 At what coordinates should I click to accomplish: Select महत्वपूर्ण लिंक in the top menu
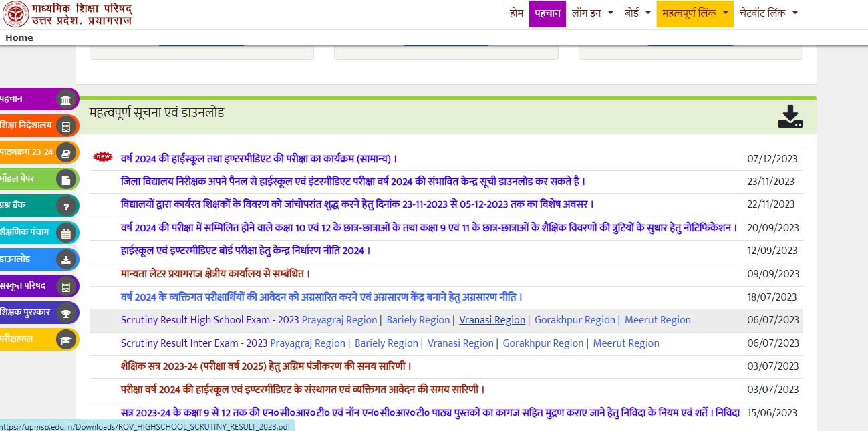point(694,13)
